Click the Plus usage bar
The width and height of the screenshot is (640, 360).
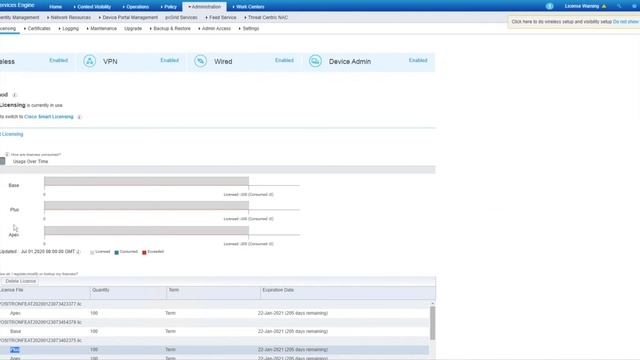pyautogui.click(x=147, y=206)
